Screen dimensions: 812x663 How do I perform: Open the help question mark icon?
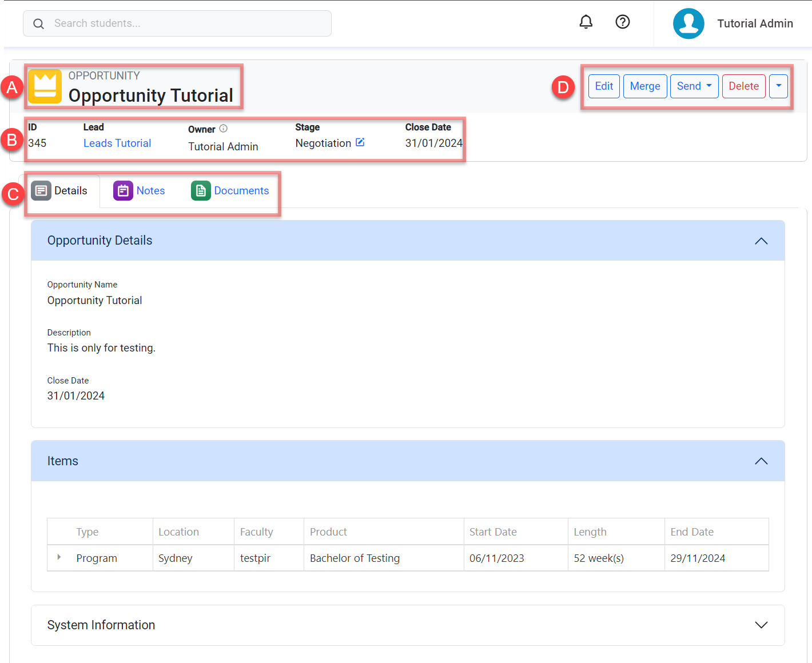pos(622,22)
